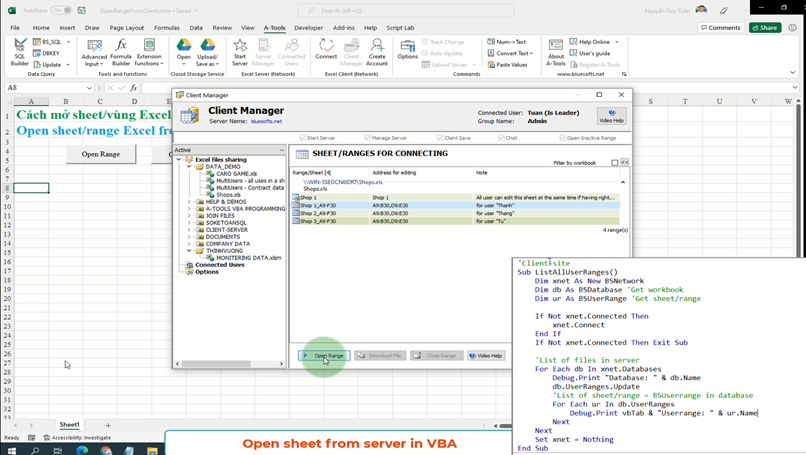Open File Explorer from taskbar

coord(152,450)
